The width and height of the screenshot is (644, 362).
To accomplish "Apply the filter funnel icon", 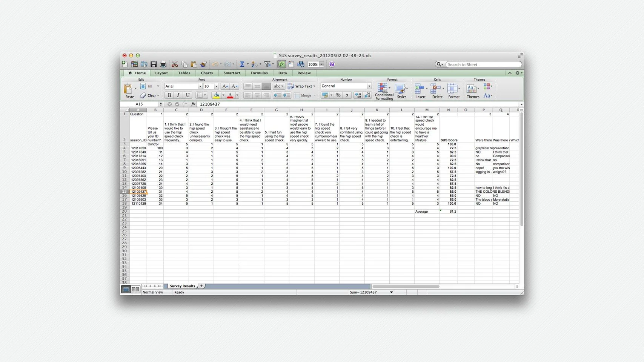I will (267, 64).
